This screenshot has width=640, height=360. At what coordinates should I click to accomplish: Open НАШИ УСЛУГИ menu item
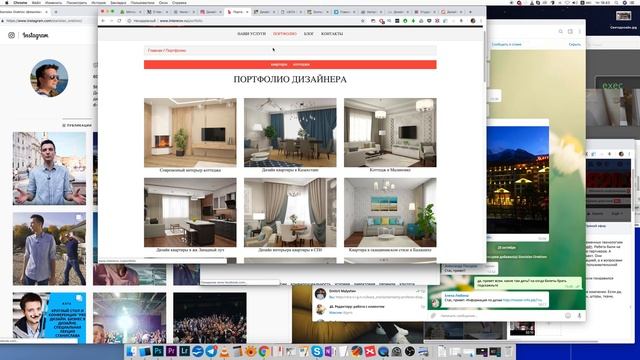(x=251, y=34)
